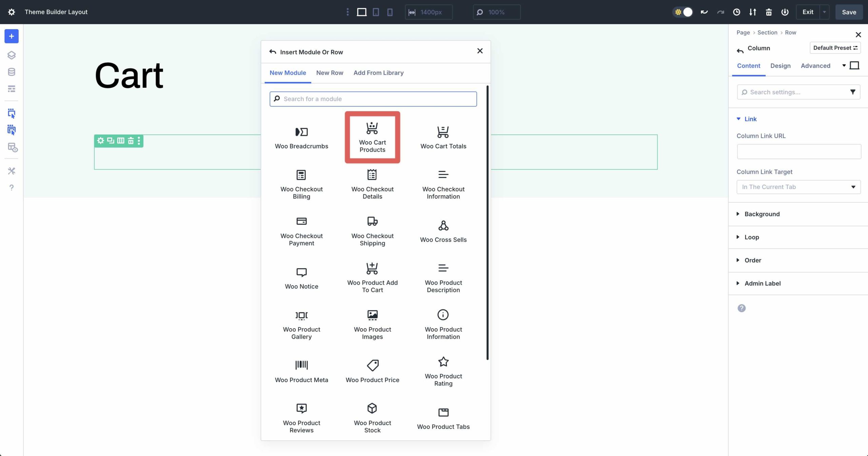Select the Woo Cross Sells module

(x=443, y=231)
